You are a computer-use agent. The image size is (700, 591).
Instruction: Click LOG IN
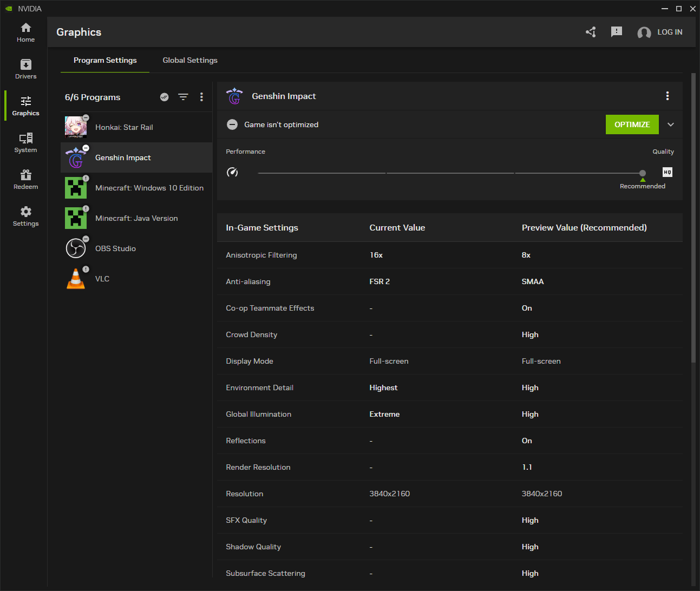pos(670,32)
